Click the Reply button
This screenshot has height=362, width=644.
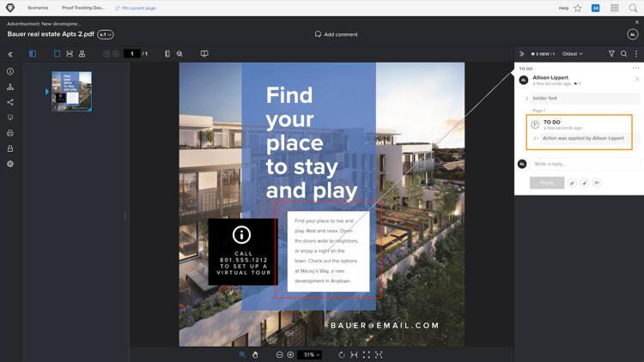click(x=547, y=183)
